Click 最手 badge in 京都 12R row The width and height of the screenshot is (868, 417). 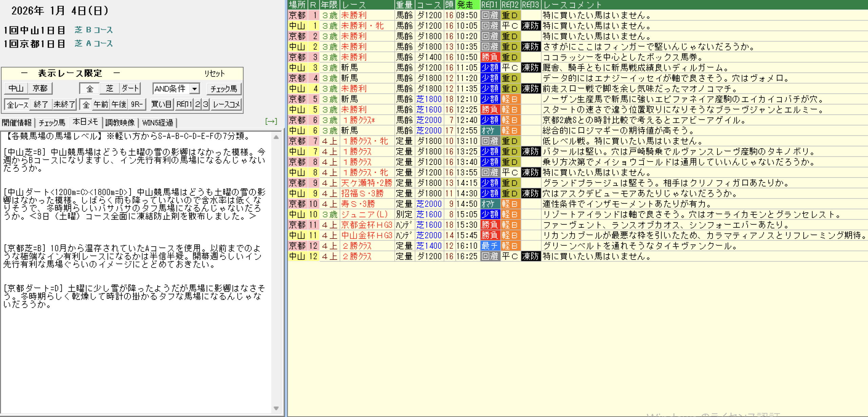pyautogui.click(x=490, y=246)
